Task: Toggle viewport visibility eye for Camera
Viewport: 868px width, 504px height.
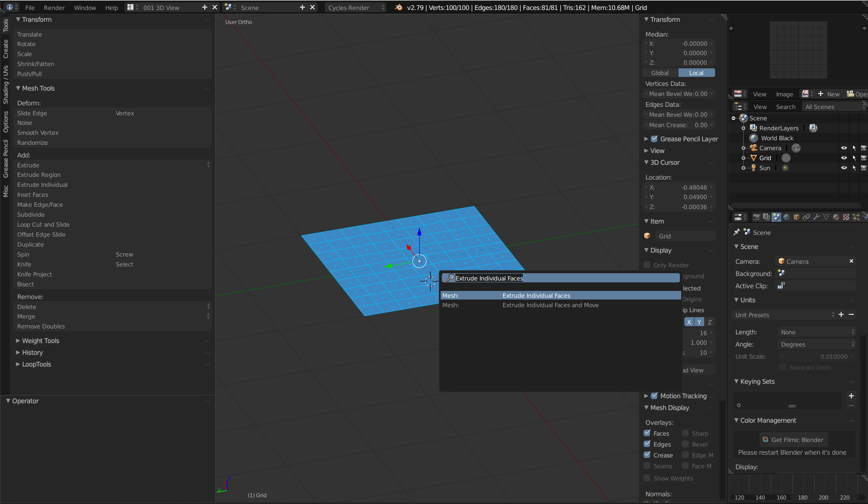Action: coord(844,148)
